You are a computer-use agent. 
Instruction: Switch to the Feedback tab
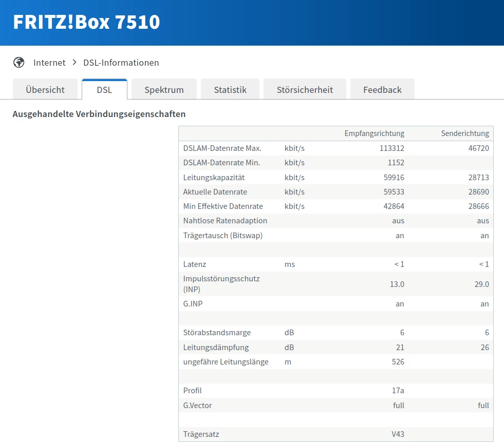(382, 90)
